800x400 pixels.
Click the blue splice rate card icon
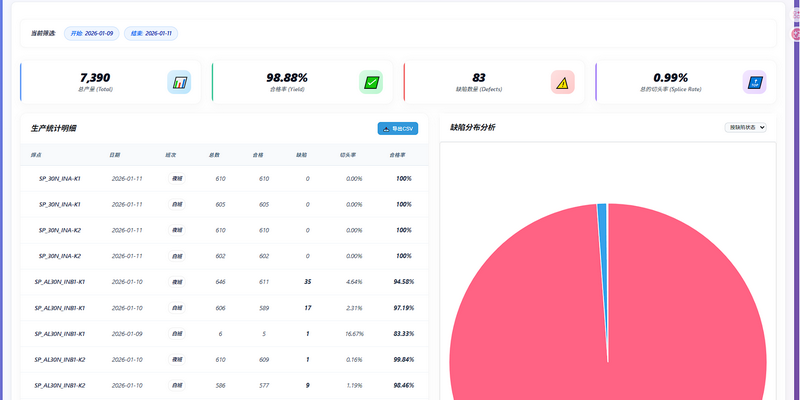[x=755, y=82]
